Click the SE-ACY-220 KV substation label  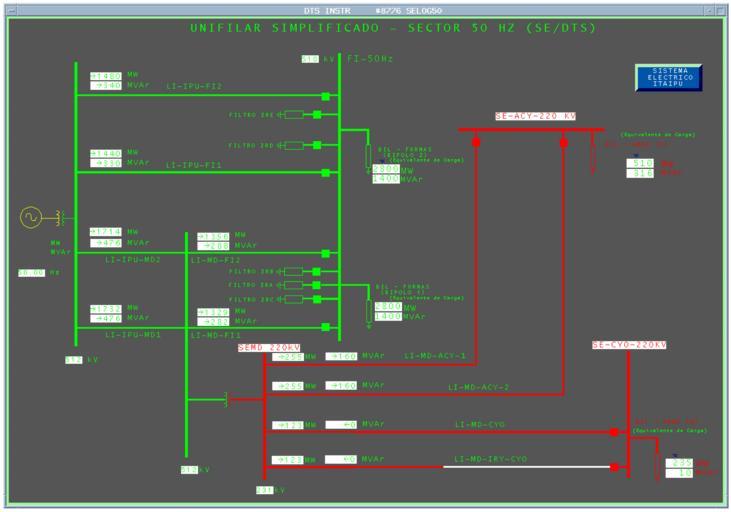pos(535,117)
